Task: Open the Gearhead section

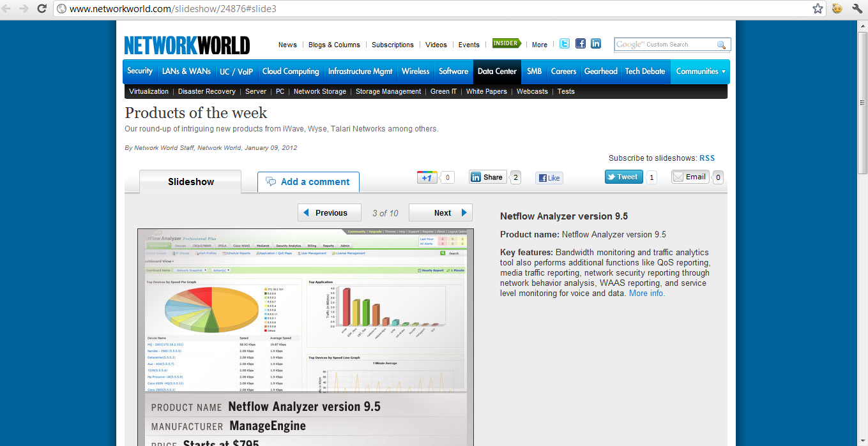Action: pyautogui.click(x=601, y=71)
